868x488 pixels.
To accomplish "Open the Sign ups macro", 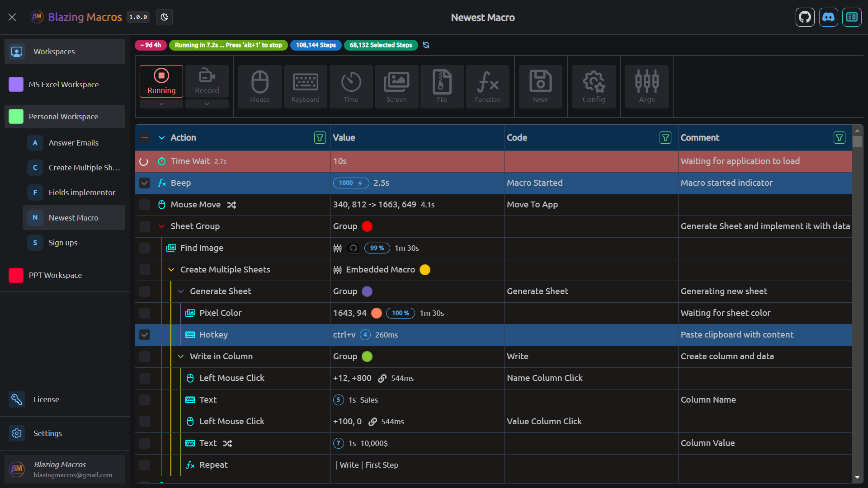I will pos(63,243).
